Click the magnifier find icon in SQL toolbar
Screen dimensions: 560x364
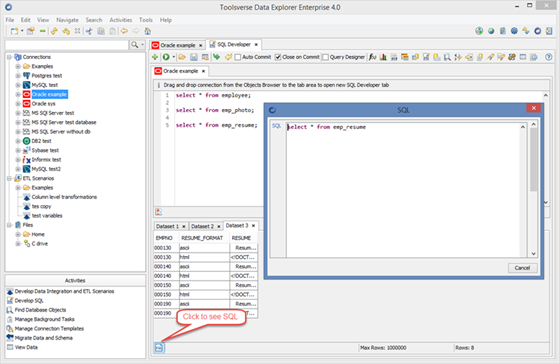tap(447, 57)
